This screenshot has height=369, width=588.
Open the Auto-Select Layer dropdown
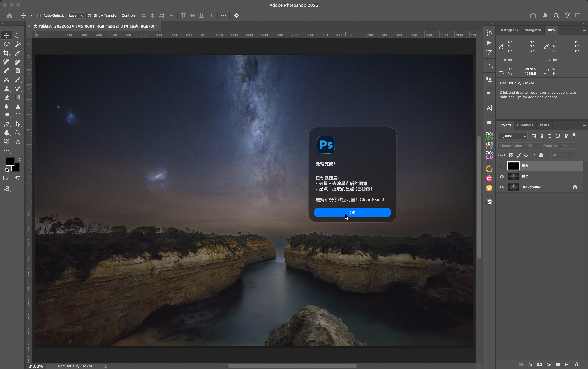point(76,15)
